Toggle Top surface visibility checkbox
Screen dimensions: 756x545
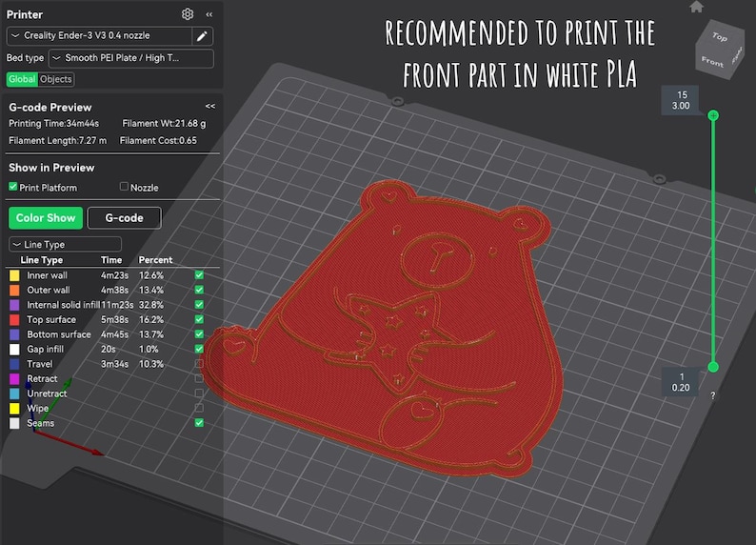click(199, 319)
